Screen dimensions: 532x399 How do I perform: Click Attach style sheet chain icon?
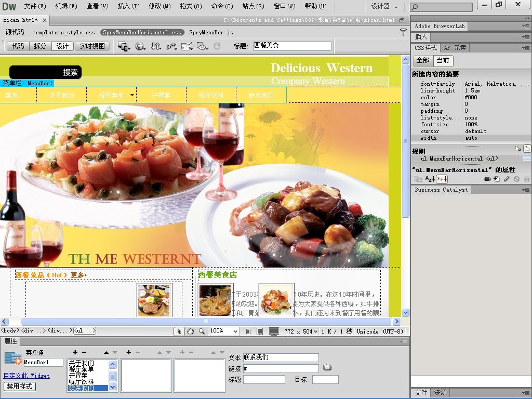point(487,179)
